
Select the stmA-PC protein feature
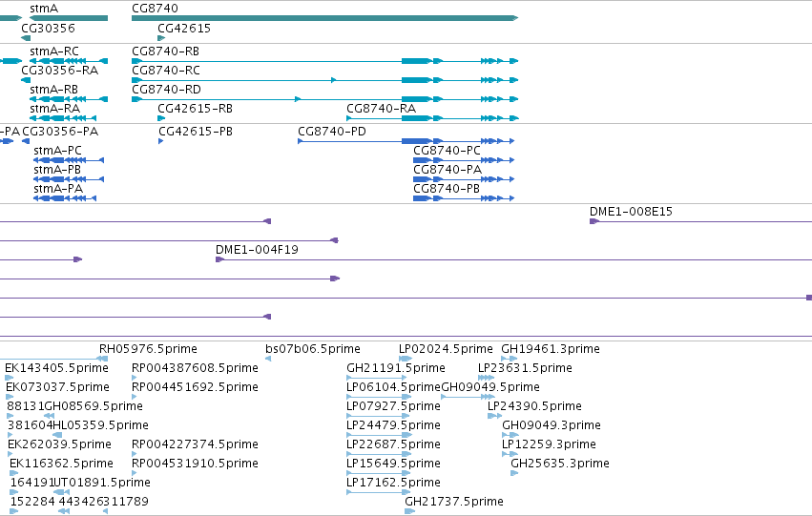(x=69, y=160)
